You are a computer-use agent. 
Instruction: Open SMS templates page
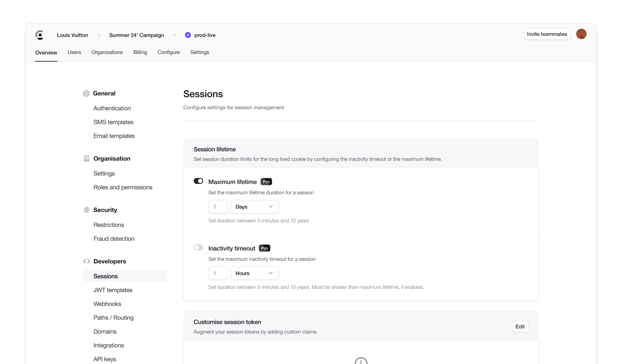114,122
